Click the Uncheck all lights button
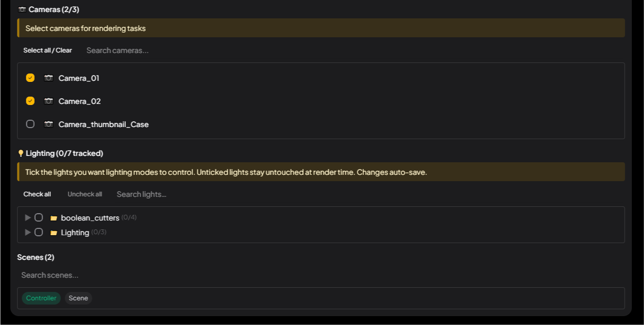 (85, 194)
